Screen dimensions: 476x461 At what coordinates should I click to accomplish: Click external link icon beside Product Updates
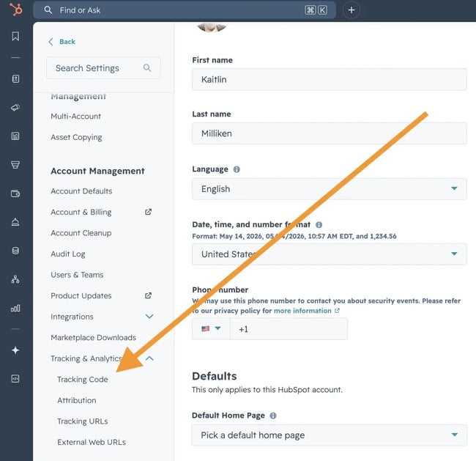pos(148,295)
